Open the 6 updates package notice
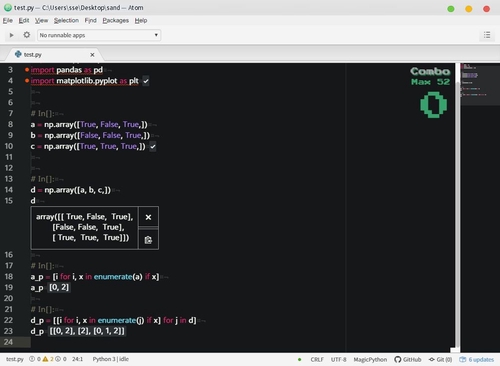Image resolution: width=500 pixels, height=366 pixels. pyautogui.click(x=477, y=359)
